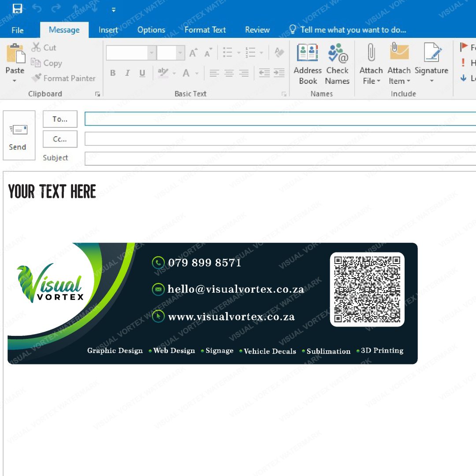Image resolution: width=476 pixels, height=476 pixels.
Task: Mark message as Low Importance
Action: (x=464, y=78)
